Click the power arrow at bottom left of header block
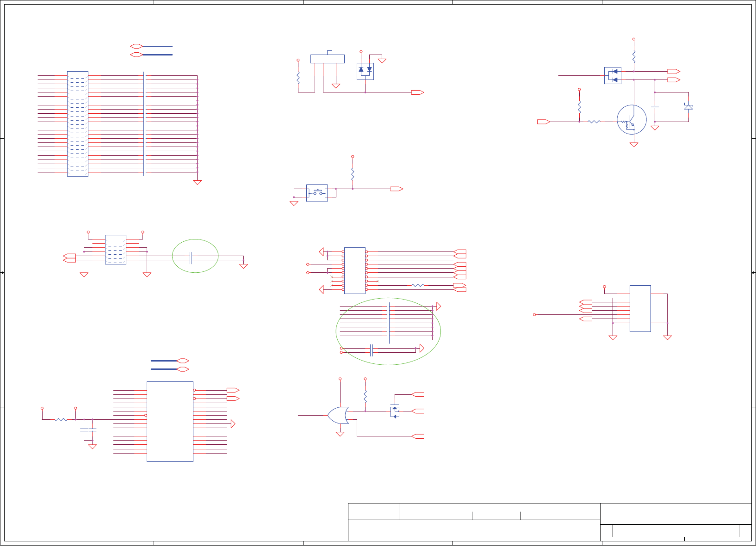The height and width of the screenshot is (546, 756). pos(322,289)
